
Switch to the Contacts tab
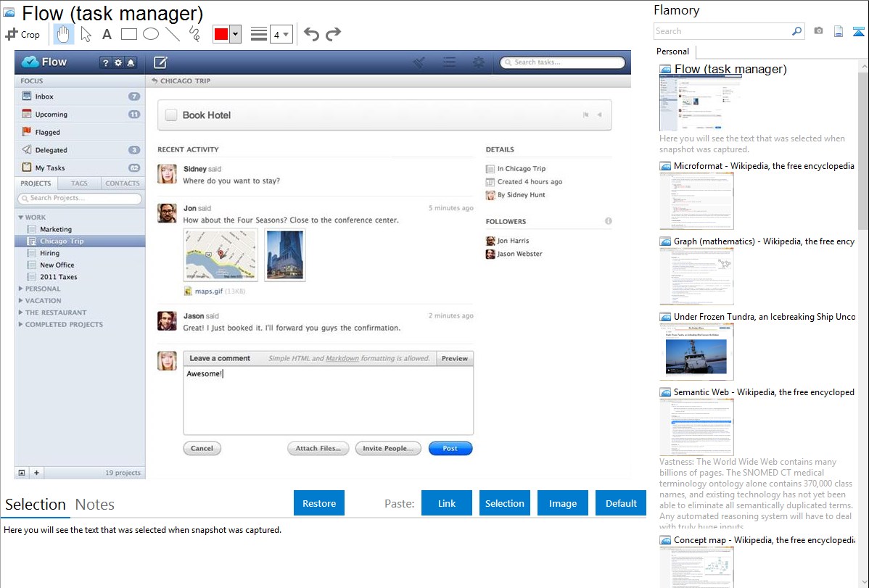(x=123, y=183)
